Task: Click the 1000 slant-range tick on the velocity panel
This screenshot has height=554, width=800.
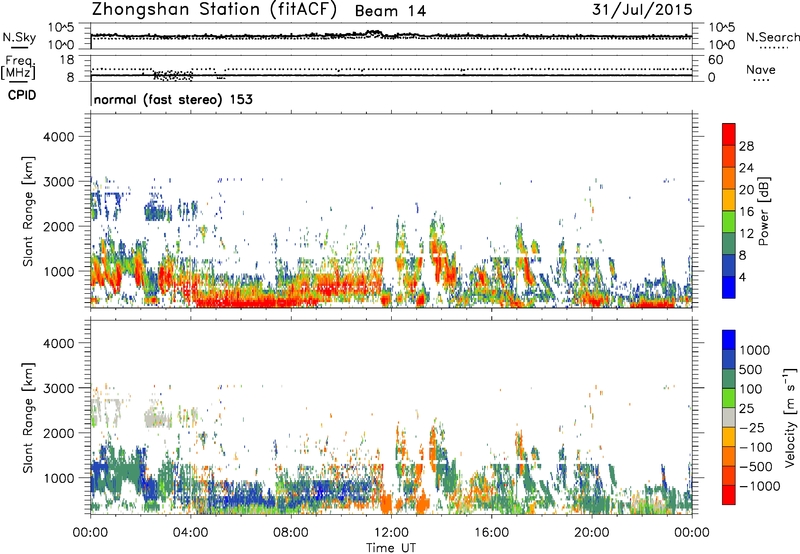Action: coord(58,478)
